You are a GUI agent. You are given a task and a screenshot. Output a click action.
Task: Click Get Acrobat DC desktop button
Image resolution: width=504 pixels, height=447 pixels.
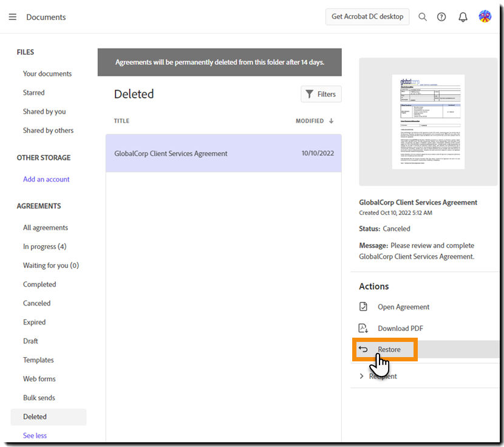[x=367, y=17]
